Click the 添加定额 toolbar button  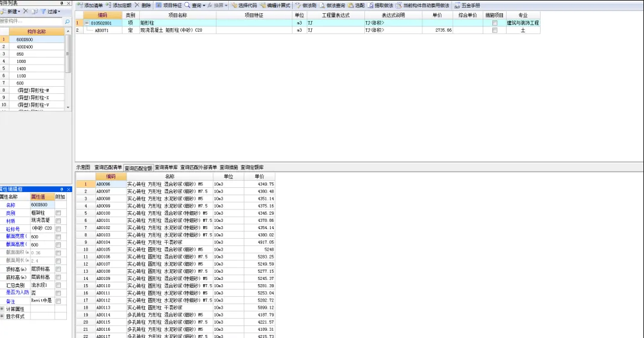[119, 5]
